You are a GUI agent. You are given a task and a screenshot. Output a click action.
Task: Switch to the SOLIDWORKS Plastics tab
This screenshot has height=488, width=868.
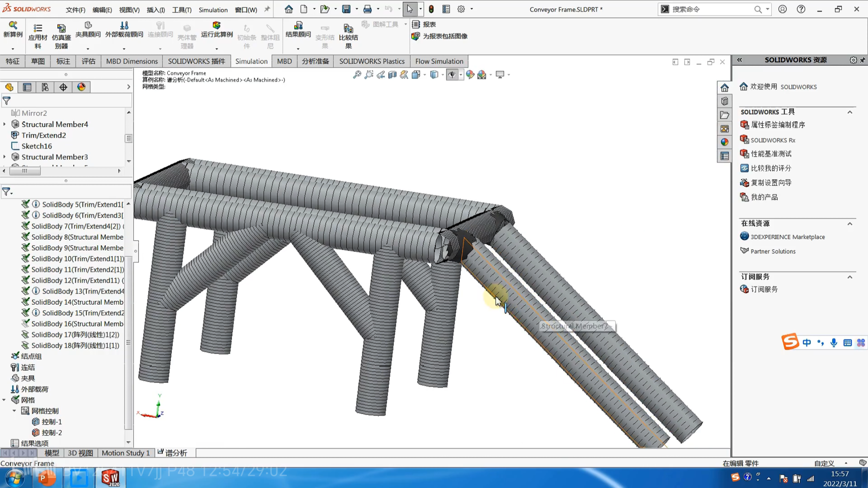372,61
